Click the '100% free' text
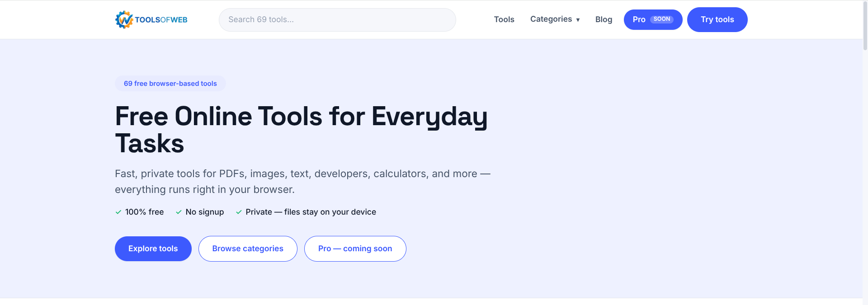Screen dimensions: 868x305 [144, 212]
